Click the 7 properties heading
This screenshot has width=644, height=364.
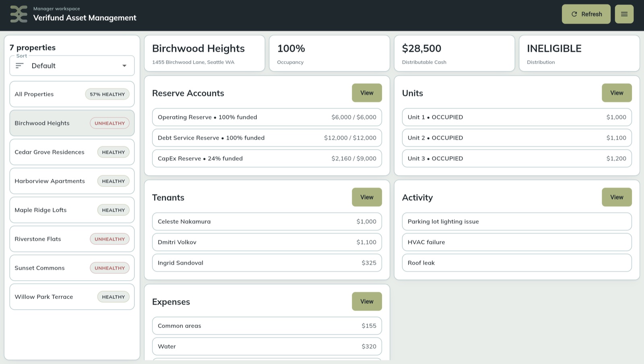33,48
